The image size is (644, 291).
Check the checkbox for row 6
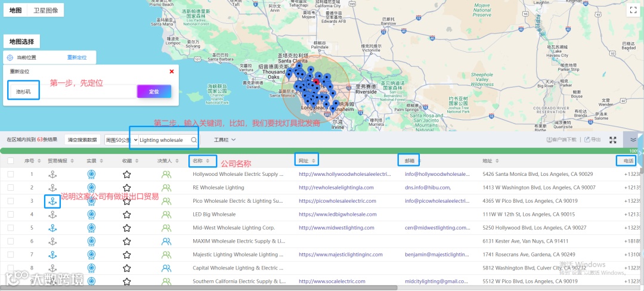pyautogui.click(x=11, y=241)
